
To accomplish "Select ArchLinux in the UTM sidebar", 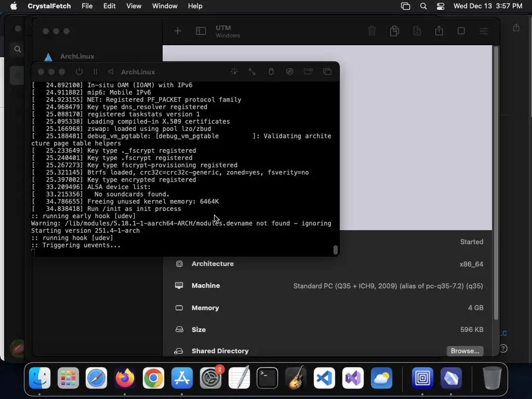I will pyautogui.click(x=77, y=56).
